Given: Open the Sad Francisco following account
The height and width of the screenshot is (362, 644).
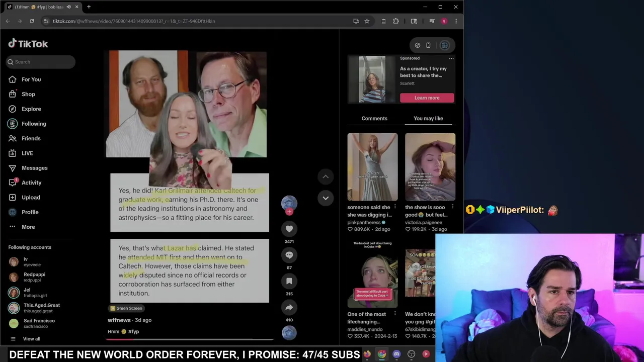Looking at the screenshot, I should tap(32, 323).
